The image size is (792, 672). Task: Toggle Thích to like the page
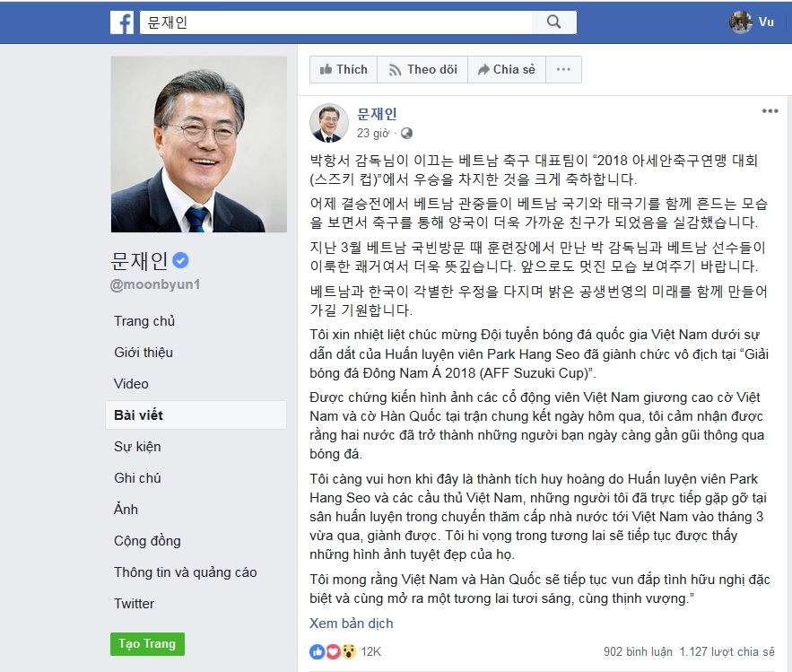[x=344, y=70]
